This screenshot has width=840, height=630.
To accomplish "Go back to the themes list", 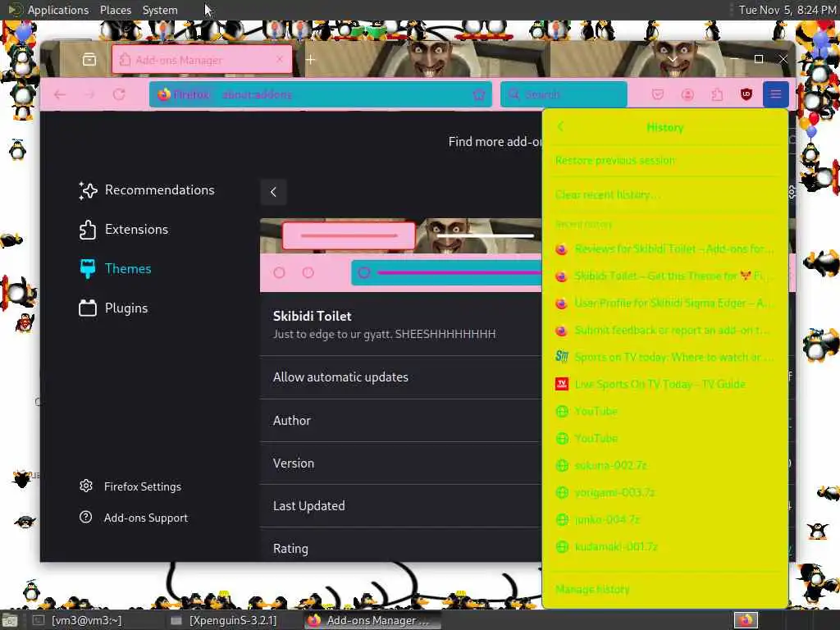I will (x=273, y=192).
